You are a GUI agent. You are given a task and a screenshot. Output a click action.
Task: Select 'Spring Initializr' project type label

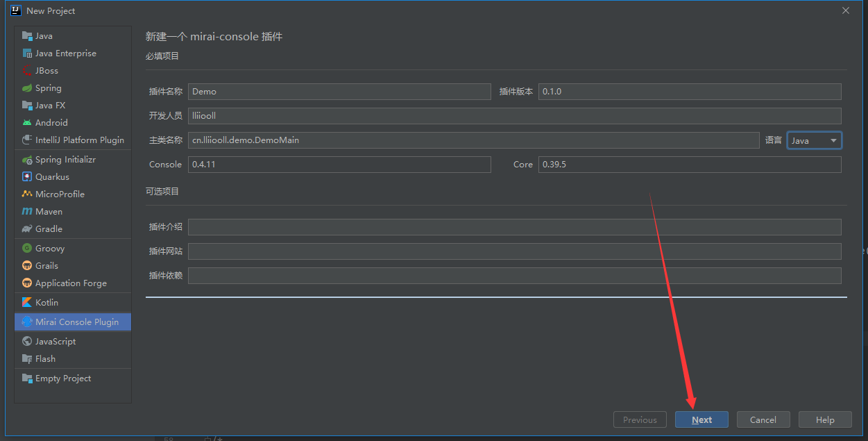[65, 160]
